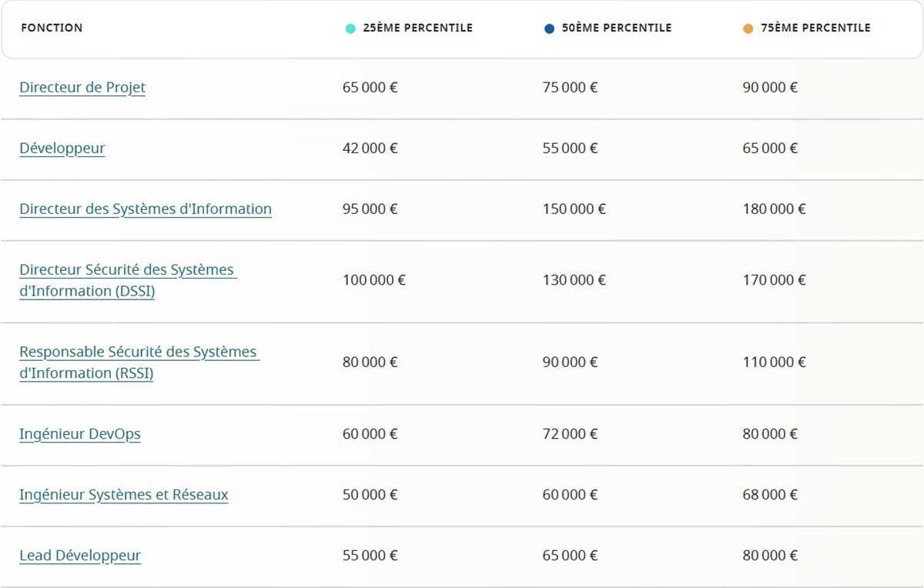The height and width of the screenshot is (588, 924).
Task: Click the 42 000 € Développeur value
Action: point(370,149)
